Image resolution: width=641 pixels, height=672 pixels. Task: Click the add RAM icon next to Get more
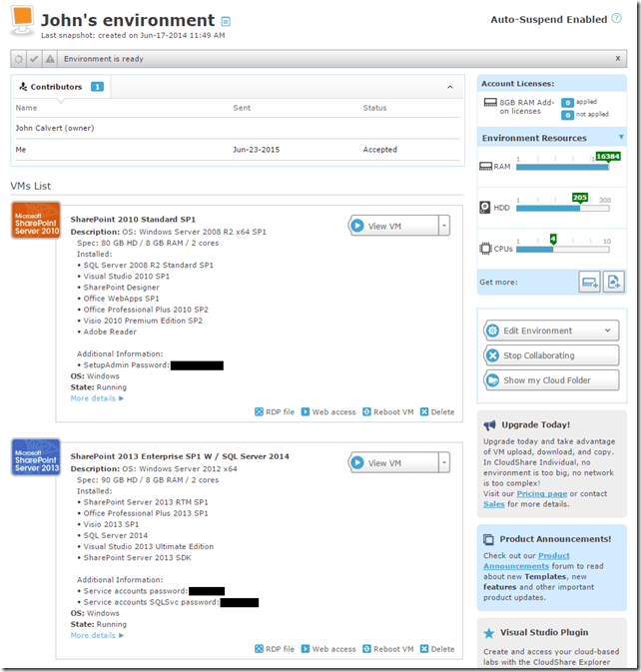point(589,282)
